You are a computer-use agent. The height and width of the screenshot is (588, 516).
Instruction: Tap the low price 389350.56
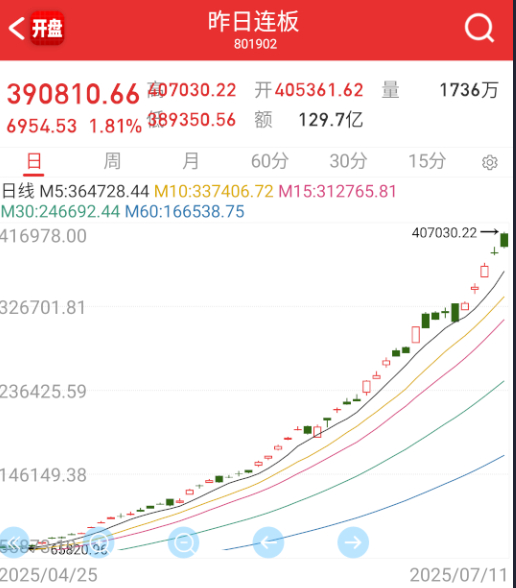click(191, 120)
